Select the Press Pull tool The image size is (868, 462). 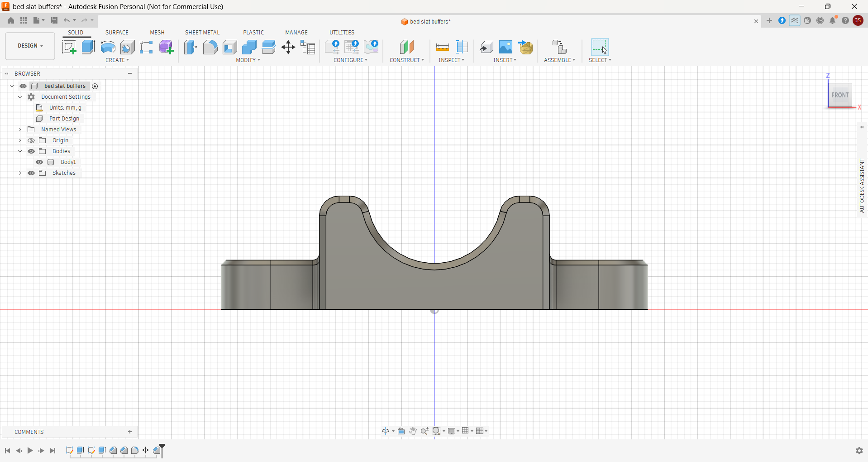coord(191,47)
